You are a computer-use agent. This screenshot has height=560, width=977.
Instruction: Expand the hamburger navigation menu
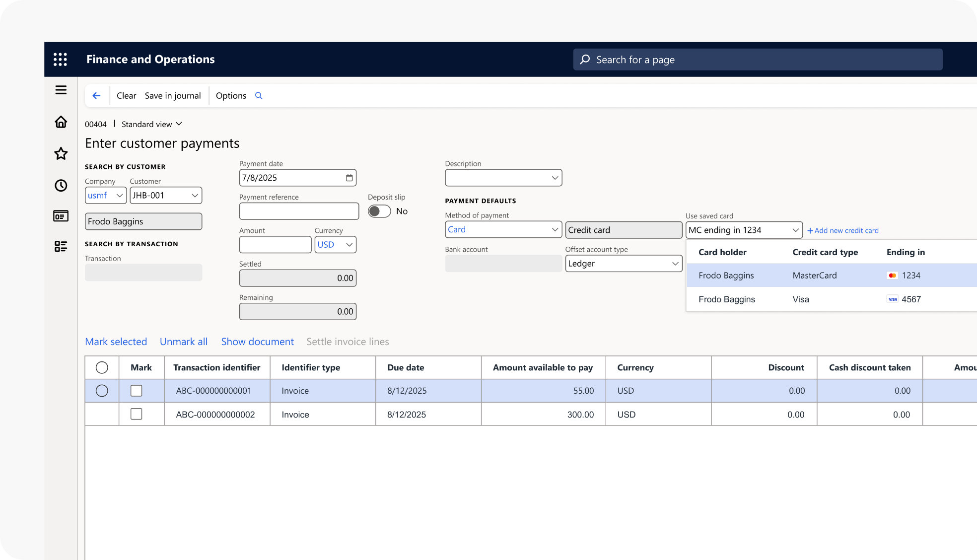pos(61,90)
